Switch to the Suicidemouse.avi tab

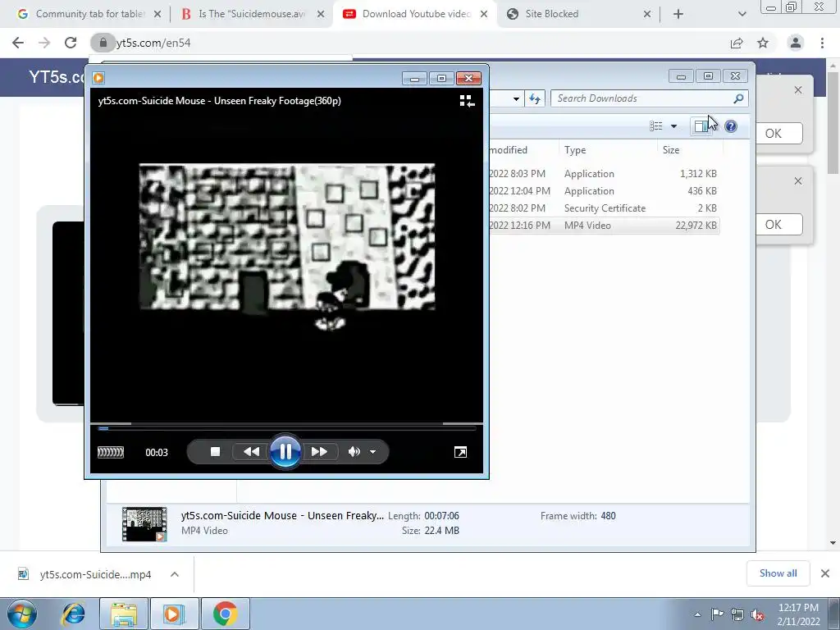(x=252, y=14)
